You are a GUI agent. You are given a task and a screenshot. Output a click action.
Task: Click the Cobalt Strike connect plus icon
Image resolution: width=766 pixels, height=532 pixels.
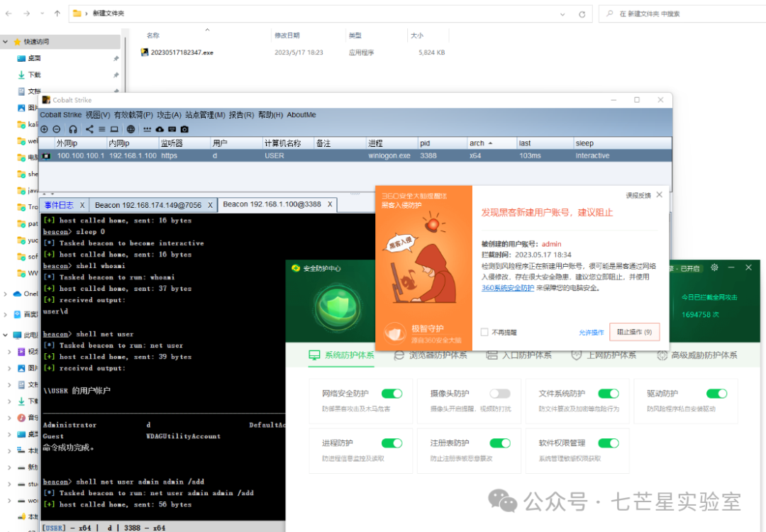(45, 129)
